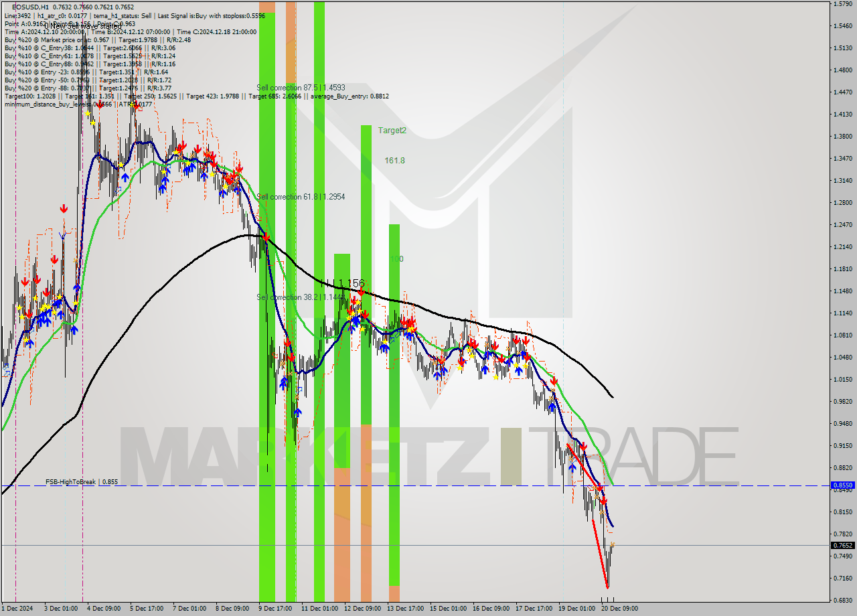Click the 1.5460 price axis value
Viewport: 857px width, 616px height.
pyautogui.click(x=842, y=26)
